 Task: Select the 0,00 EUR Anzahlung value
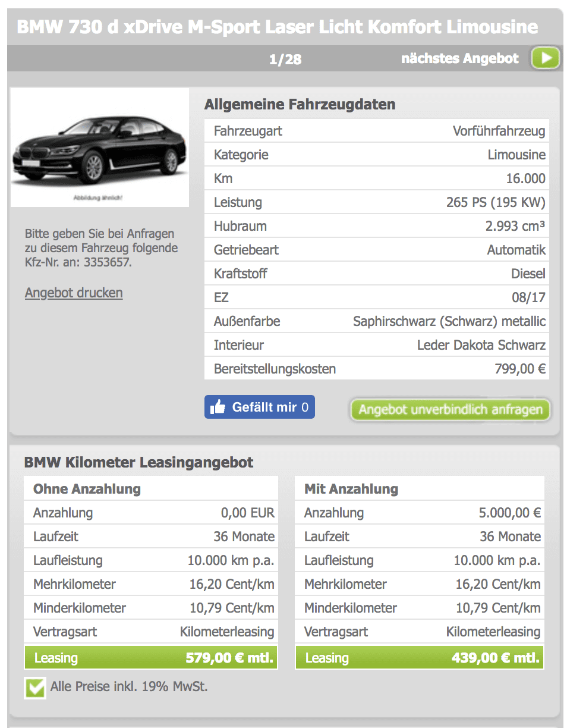tap(248, 513)
